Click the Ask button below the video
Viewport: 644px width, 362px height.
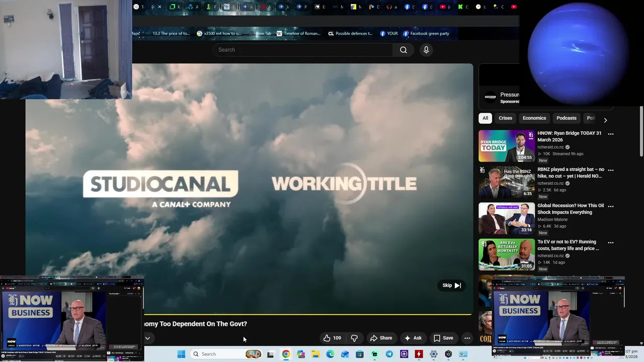[413, 338]
